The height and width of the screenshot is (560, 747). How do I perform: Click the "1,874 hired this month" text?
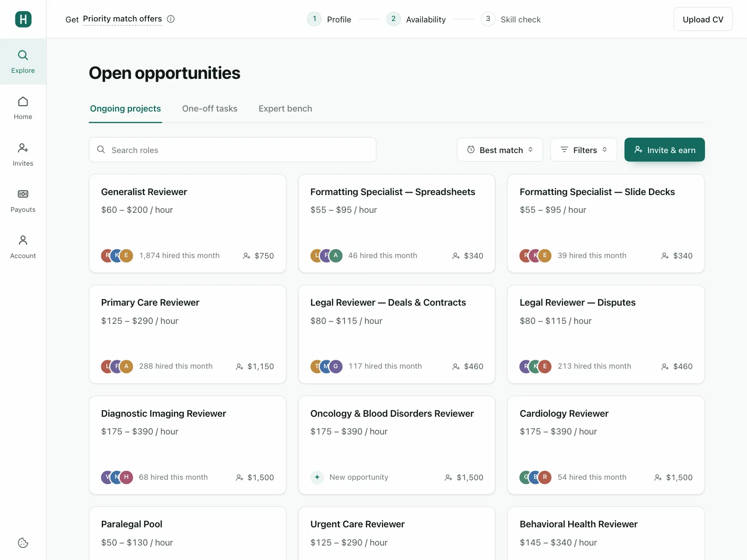pos(179,256)
